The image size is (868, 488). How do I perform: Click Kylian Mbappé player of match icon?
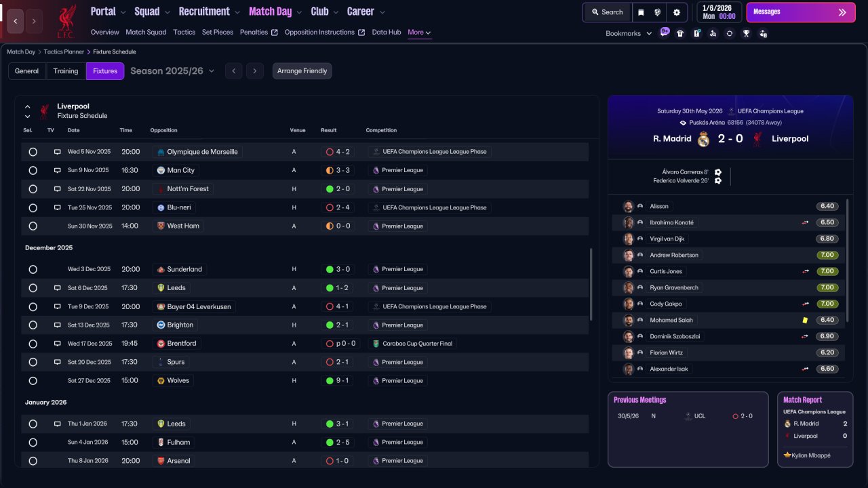tap(787, 455)
